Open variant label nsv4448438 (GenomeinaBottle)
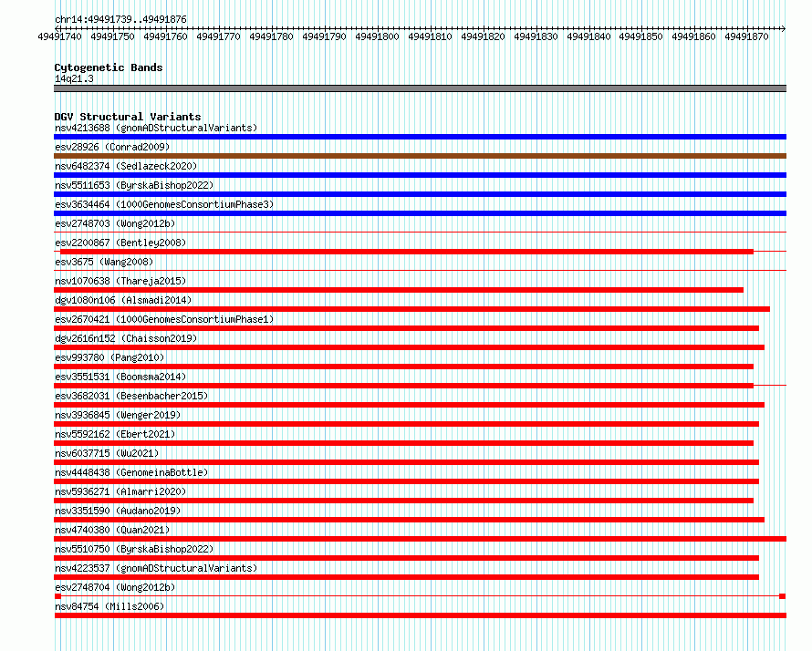Viewport: 812px width, 651px height. coord(131,472)
